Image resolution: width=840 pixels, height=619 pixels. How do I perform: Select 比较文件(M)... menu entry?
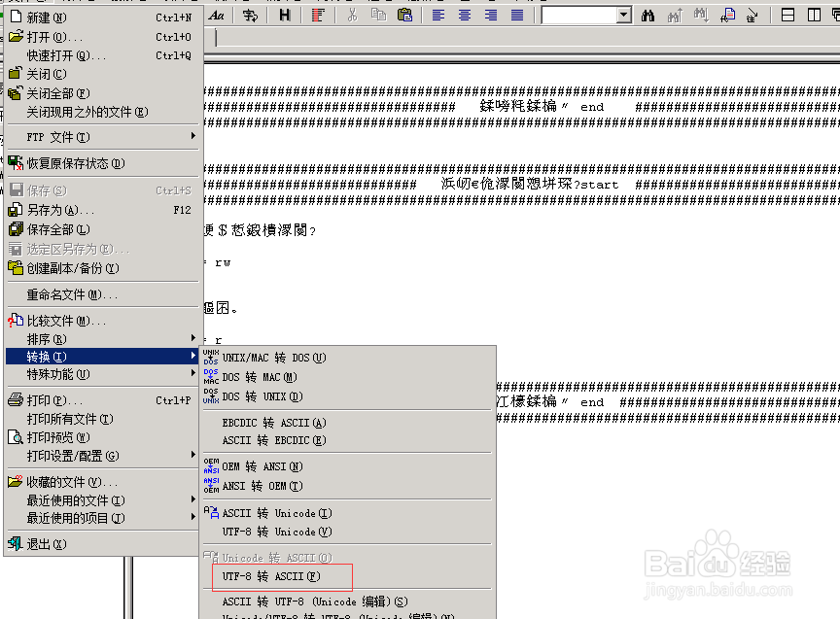pyautogui.click(x=102, y=321)
